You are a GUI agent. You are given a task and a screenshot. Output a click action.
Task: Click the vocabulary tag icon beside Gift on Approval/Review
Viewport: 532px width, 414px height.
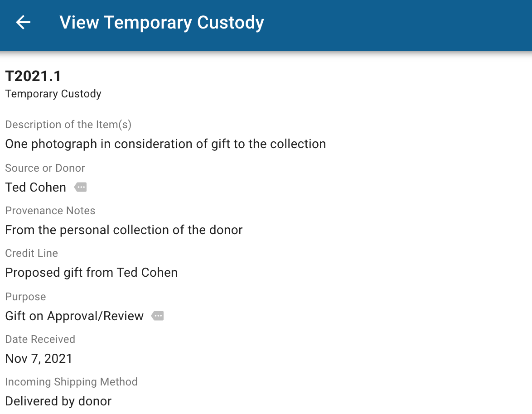tap(157, 315)
